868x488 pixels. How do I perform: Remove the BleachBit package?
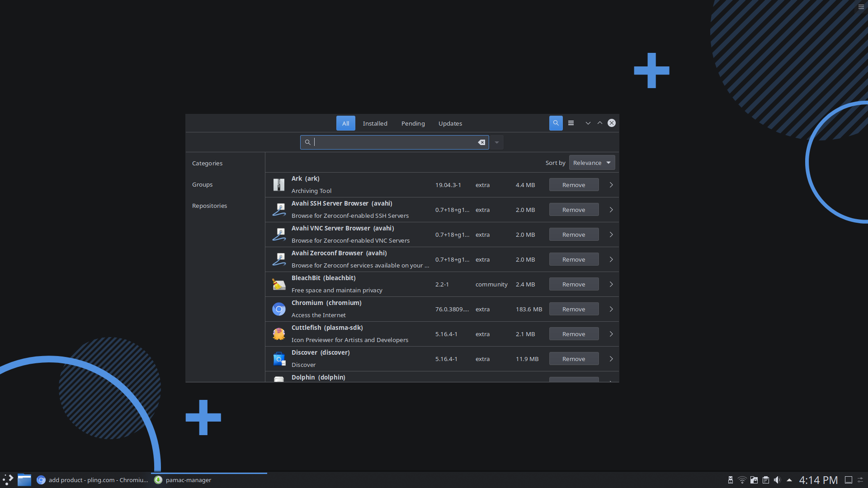pos(574,284)
